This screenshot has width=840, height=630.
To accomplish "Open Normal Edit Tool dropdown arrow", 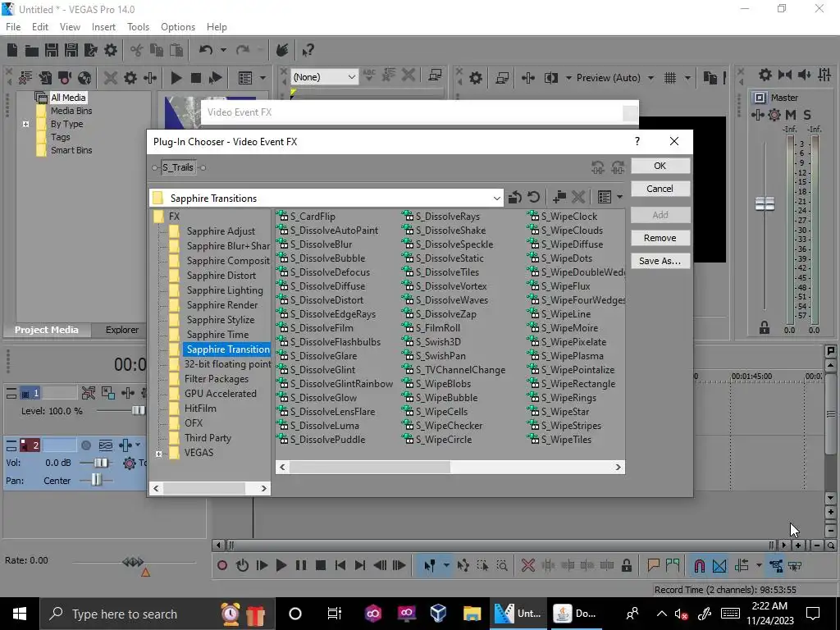I will 445,565.
